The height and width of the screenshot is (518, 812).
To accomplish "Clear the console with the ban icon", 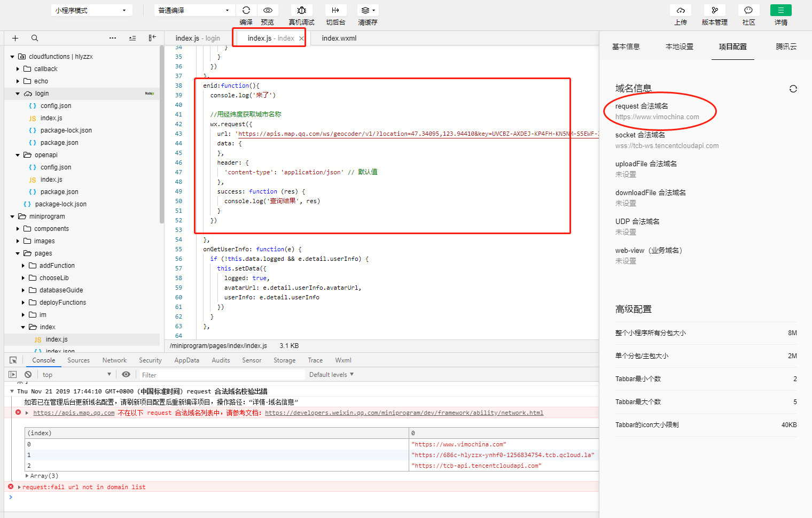I will [x=28, y=375].
